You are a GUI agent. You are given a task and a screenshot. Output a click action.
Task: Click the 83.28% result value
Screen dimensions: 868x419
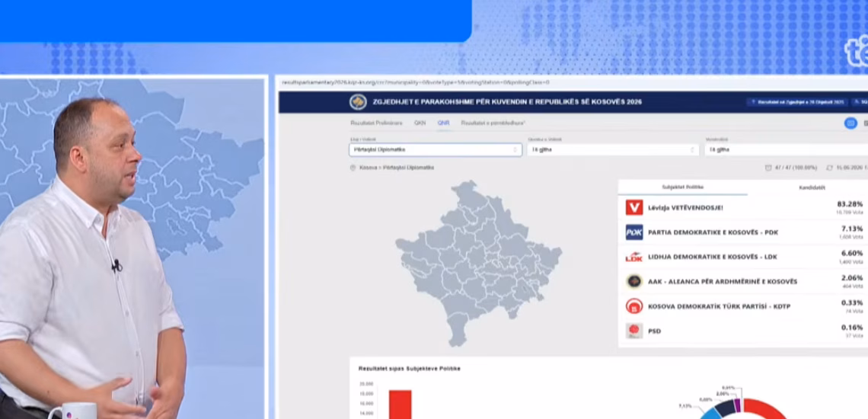pyautogui.click(x=851, y=204)
